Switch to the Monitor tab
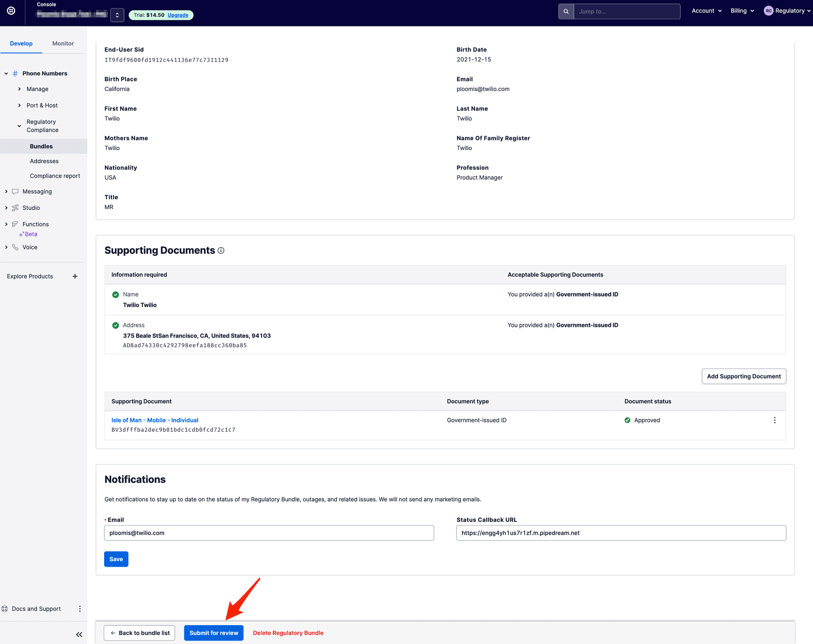The width and height of the screenshot is (813, 644). [x=63, y=43]
